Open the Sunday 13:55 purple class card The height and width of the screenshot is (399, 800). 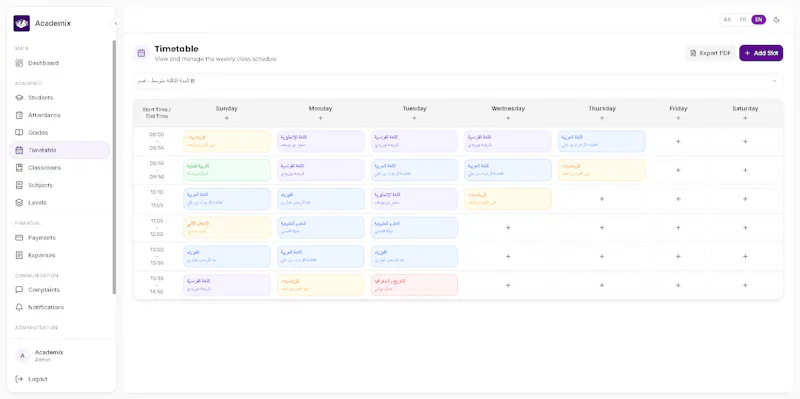click(x=227, y=285)
